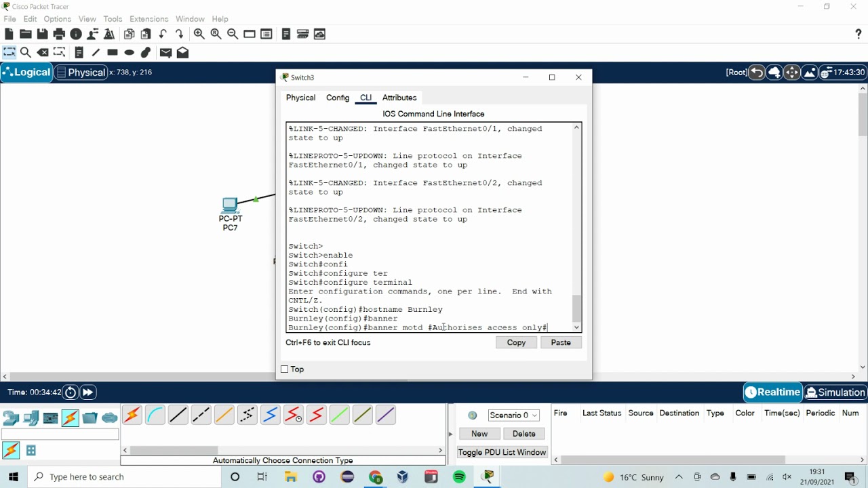This screenshot has width=868, height=488.
Task: Save the network with floppy icon
Action: [x=42, y=34]
